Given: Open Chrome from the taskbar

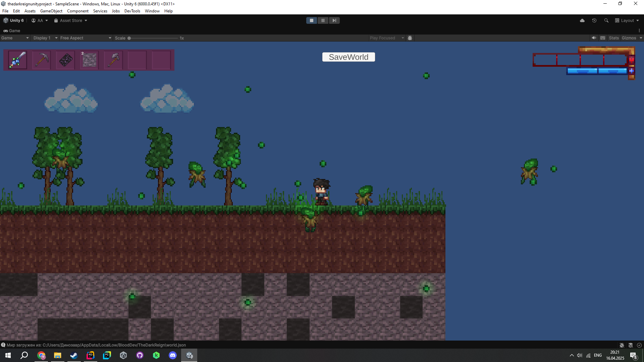Looking at the screenshot, I should point(41,355).
